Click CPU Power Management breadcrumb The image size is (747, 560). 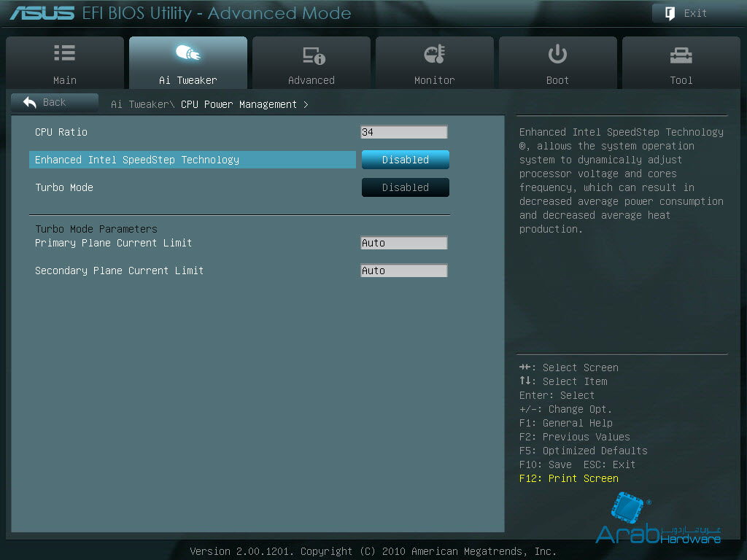coord(239,104)
